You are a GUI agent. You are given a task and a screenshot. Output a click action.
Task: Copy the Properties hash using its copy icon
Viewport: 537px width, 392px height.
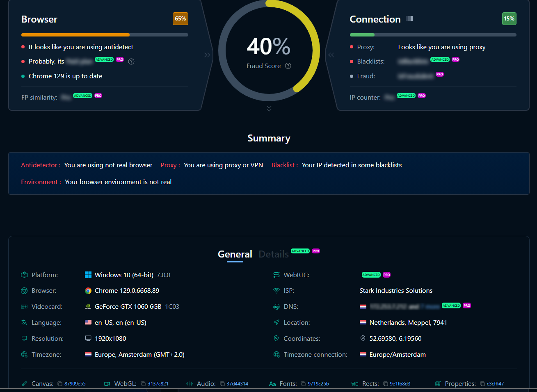coord(482,384)
